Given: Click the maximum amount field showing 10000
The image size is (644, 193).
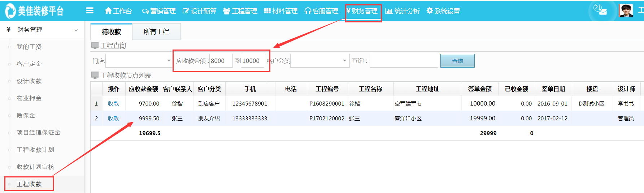Looking at the screenshot, I should (x=252, y=61).
